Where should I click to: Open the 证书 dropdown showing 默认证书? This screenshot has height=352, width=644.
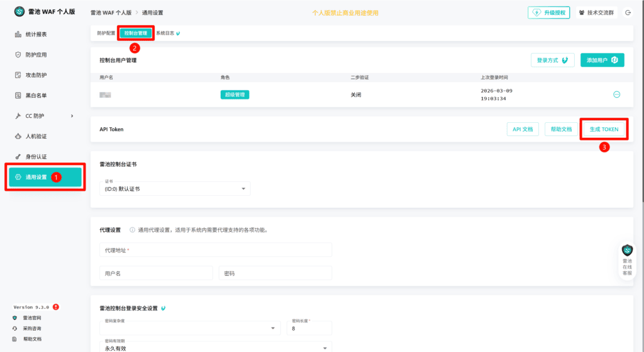(175, 188)
